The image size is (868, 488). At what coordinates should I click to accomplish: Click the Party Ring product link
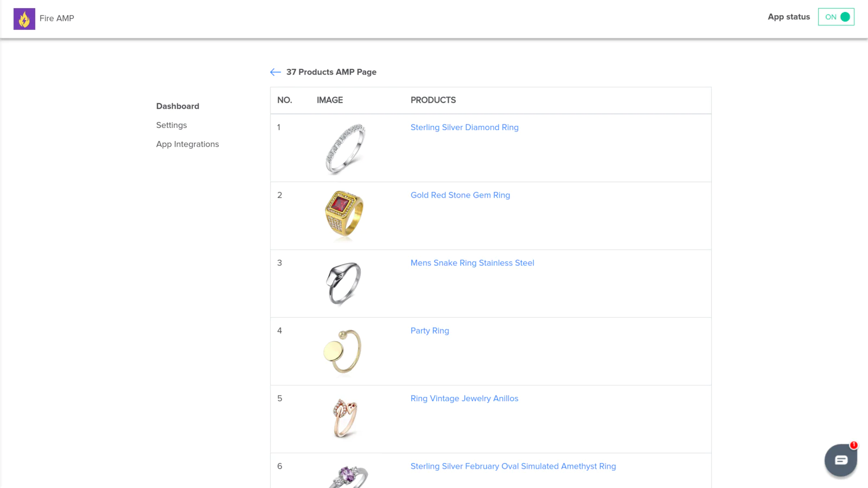[430, 331]
